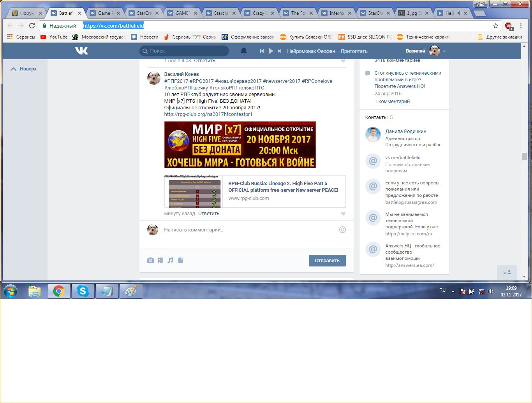Screen dimensions: 532x403
Task: Open the Оформление заказа bookmark
Action: [x=248, y=37]
